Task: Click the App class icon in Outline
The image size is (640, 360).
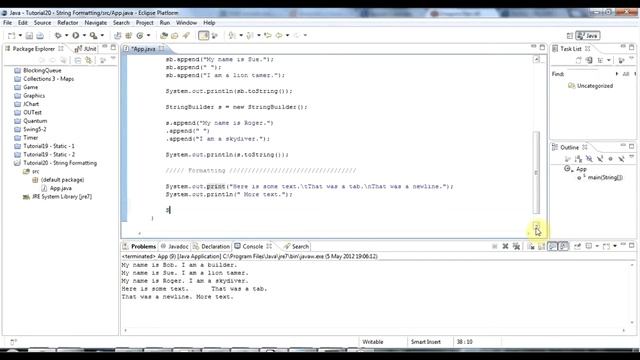Action: pos(567,169)
